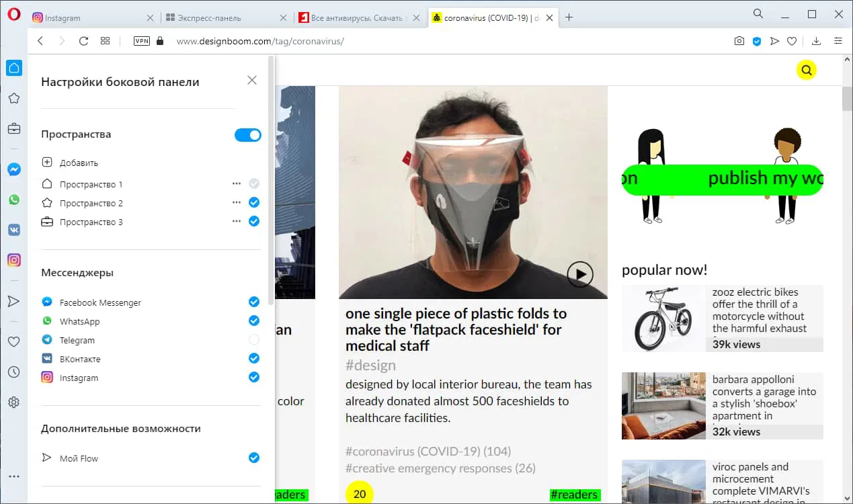
Task: Click the page vertical scrollbar thumb
Action: [847, 99]
